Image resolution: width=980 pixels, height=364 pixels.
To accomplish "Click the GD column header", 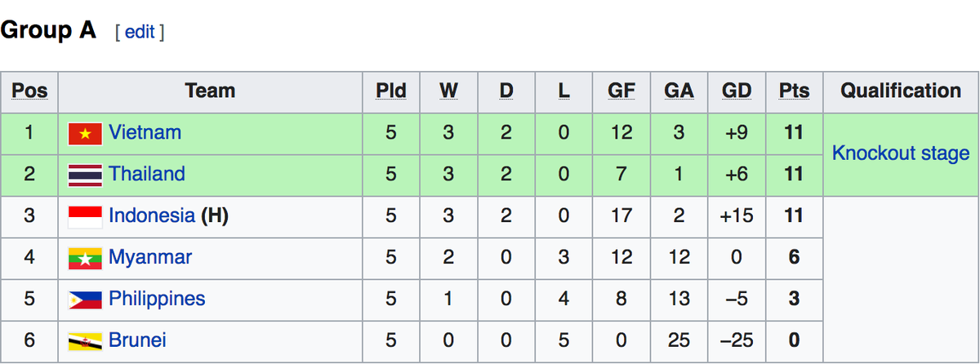I will [737, 91].
